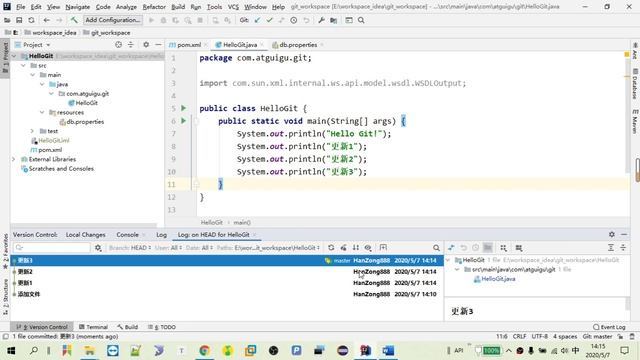Open the Branch: HEAD filter dropdown

[130, 248]
